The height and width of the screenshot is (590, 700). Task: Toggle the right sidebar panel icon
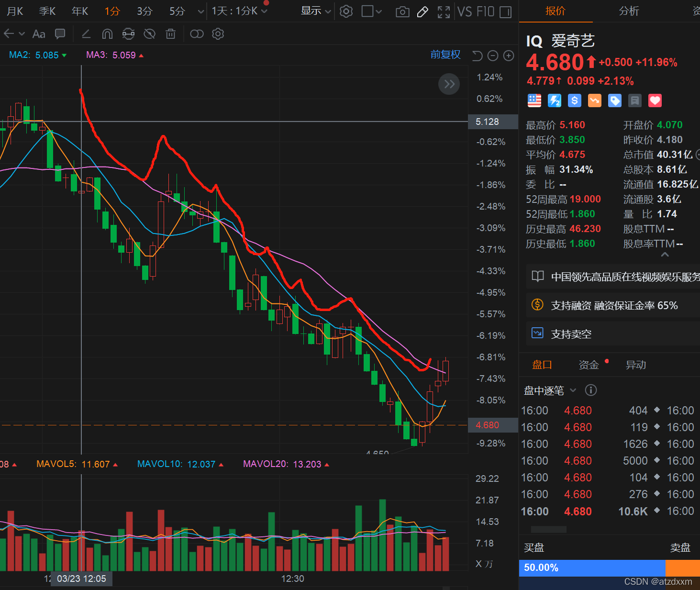(505, 12)
